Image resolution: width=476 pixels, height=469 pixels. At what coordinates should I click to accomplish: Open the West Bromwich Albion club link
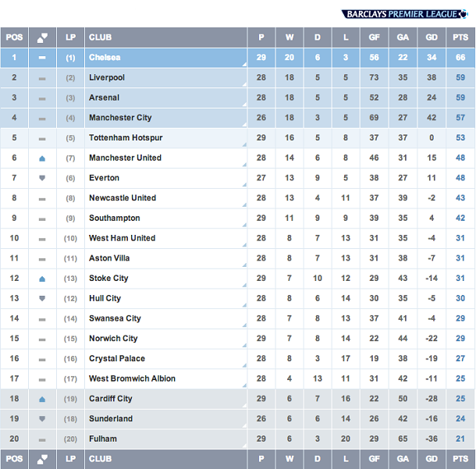coord(132,378)
